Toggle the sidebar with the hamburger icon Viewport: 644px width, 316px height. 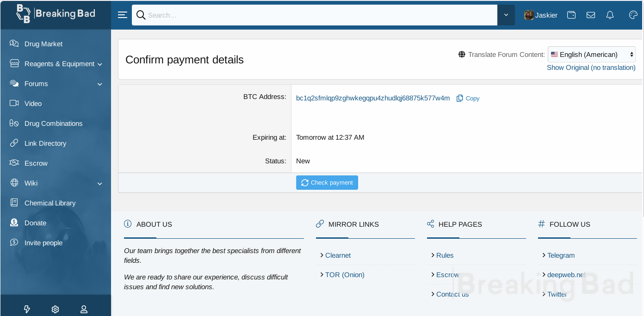click(122, 15)
